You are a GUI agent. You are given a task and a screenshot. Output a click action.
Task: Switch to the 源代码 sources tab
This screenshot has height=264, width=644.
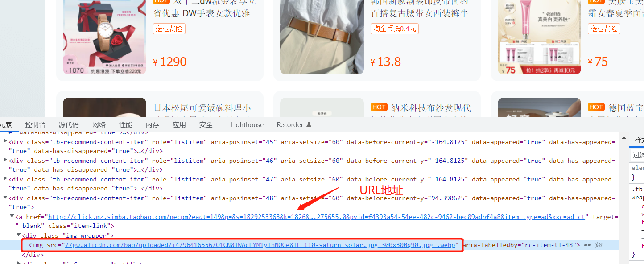click(69, 125)
